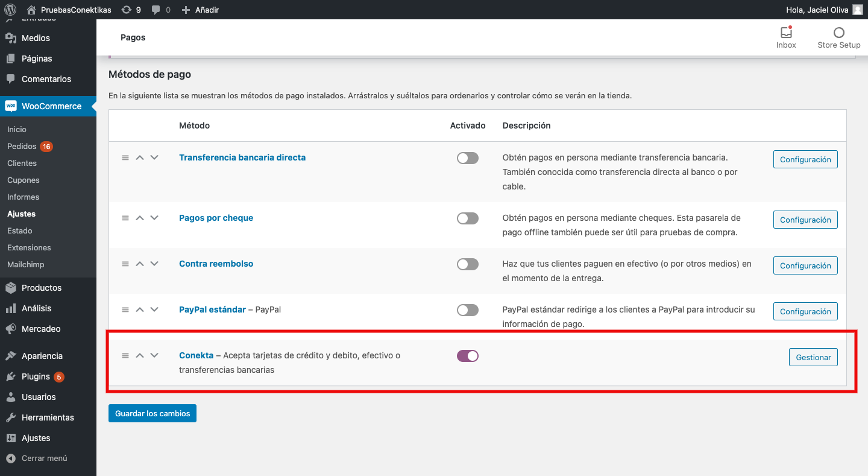Move Contra reembolso up

pyautogui.click(x=140, y=264)
